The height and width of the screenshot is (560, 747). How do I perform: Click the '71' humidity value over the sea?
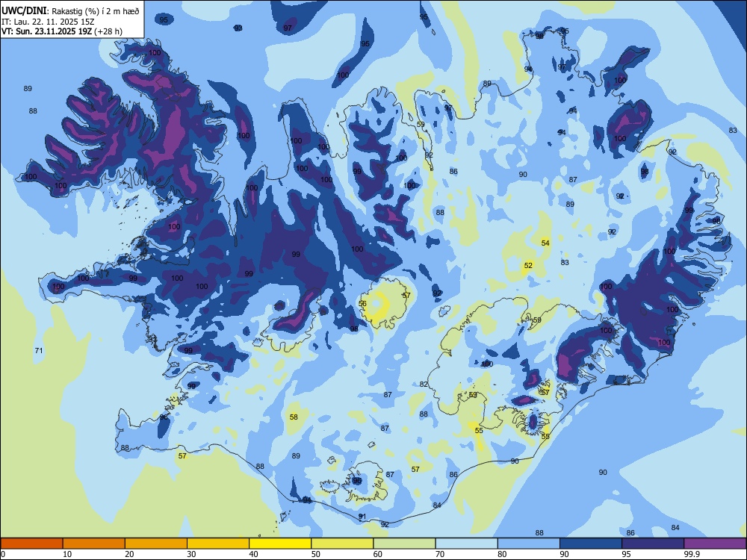[x=39, y=350]
